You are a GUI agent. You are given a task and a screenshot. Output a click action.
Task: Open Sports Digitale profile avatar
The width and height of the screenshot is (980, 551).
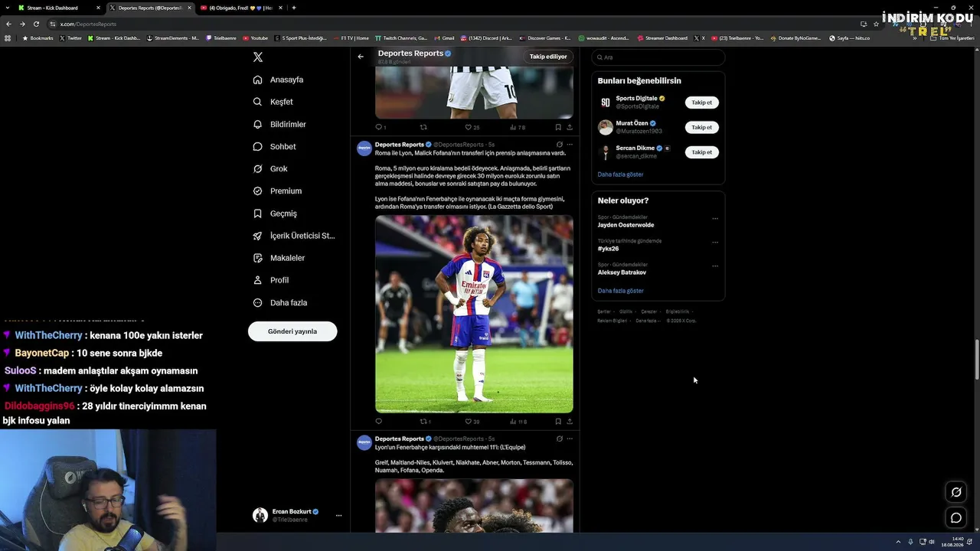605,103
